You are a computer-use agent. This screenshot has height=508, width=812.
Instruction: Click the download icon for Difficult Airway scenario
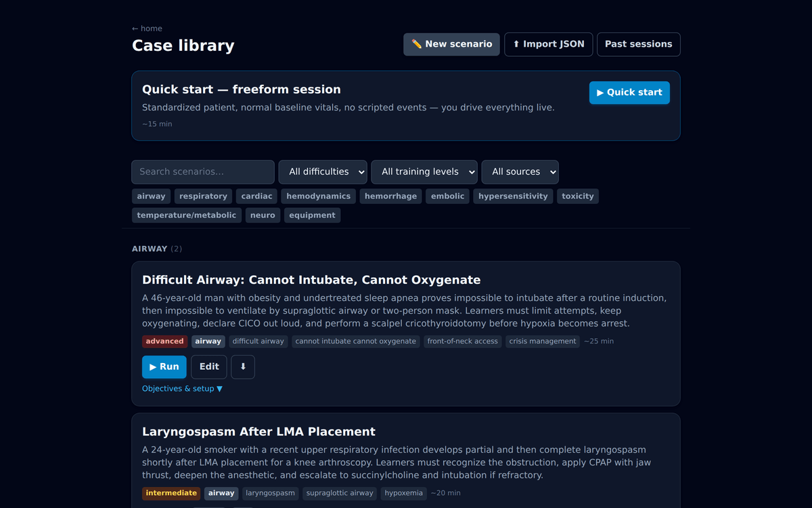(x=243, y=366)
